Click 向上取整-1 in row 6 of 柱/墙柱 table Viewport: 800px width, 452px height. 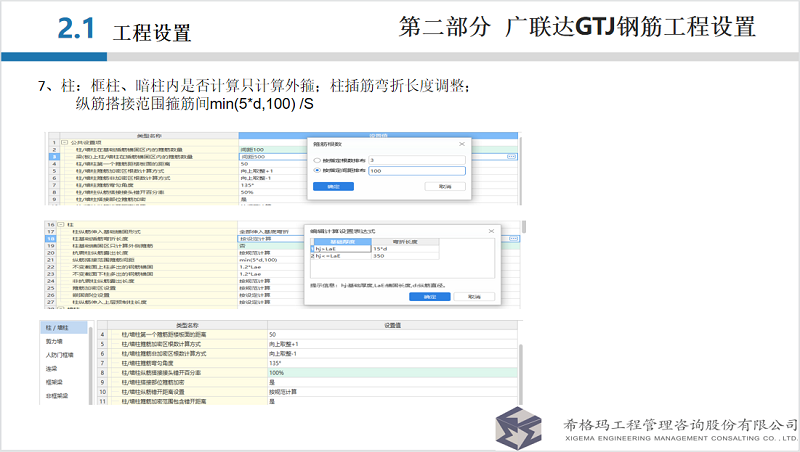(283, 354)
